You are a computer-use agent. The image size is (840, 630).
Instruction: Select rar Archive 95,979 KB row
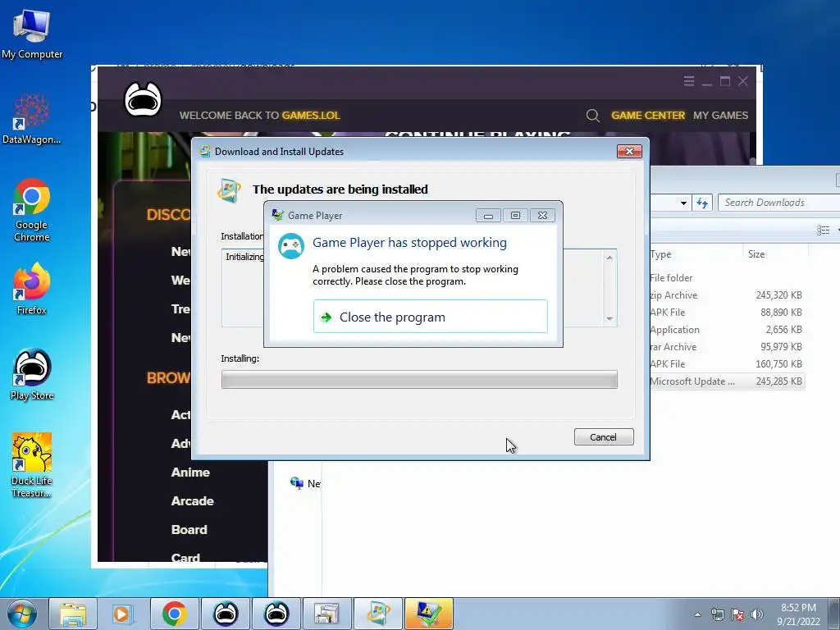[x=727, y=347]
